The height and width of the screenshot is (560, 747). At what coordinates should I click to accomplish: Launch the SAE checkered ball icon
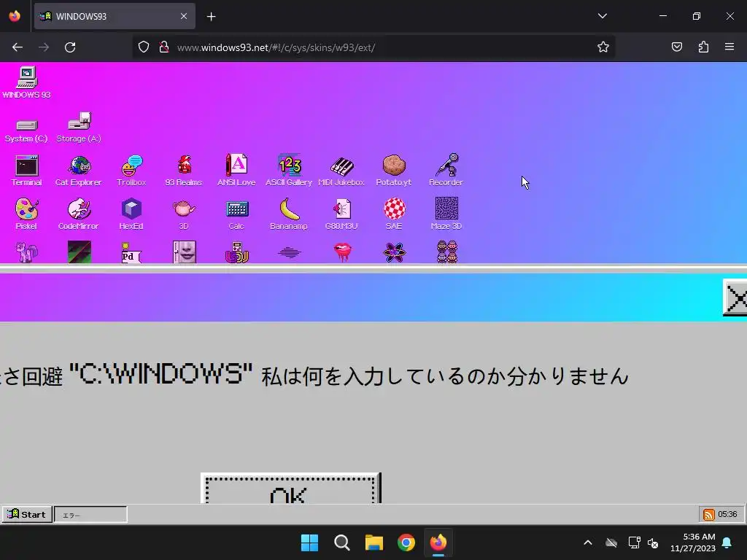pos(395,214)
